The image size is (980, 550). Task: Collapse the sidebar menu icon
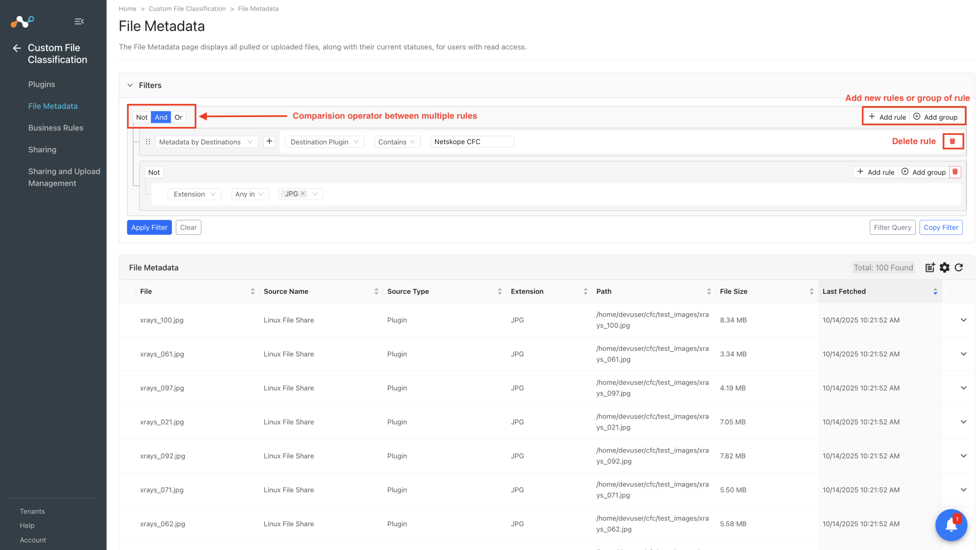(79, 21)
